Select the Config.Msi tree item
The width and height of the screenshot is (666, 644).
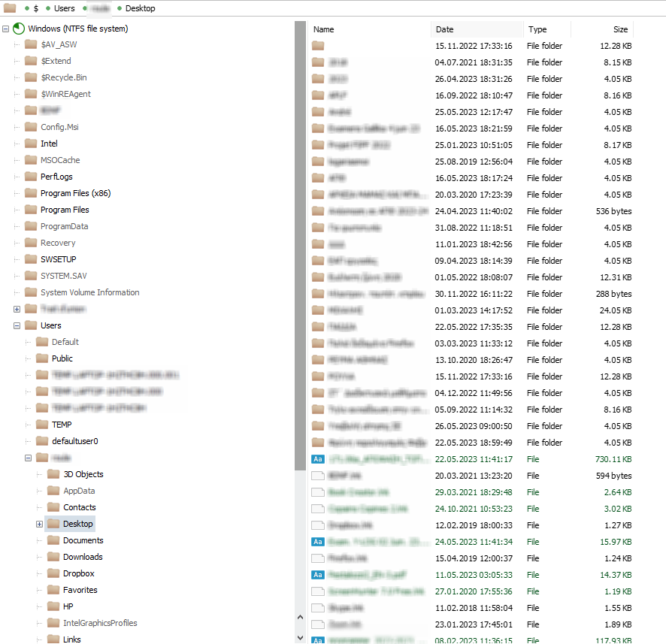pyautogui.click(x=59, y=127)
